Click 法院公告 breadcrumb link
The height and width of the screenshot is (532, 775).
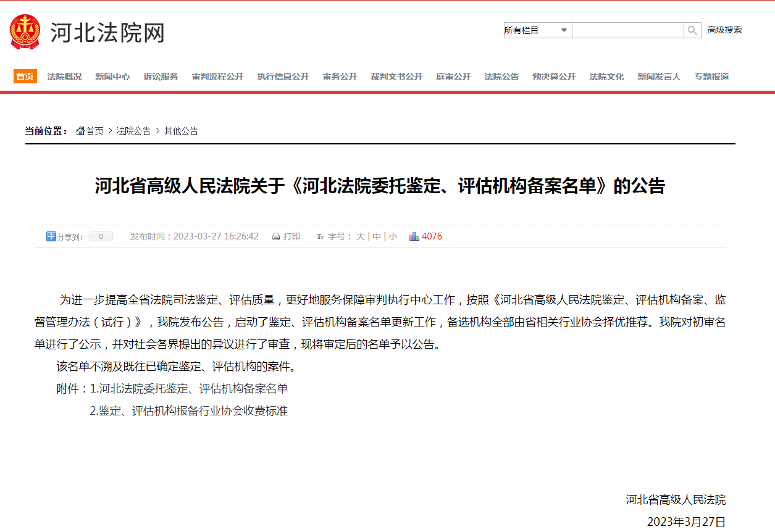[x=133, y=131]
